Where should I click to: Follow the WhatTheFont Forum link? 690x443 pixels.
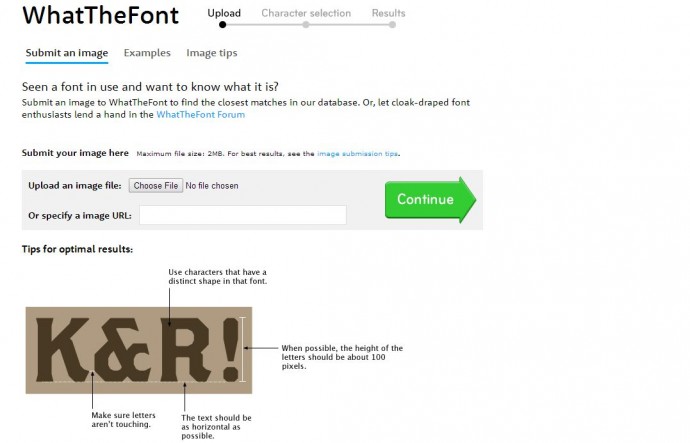click(x=200, y=115)
